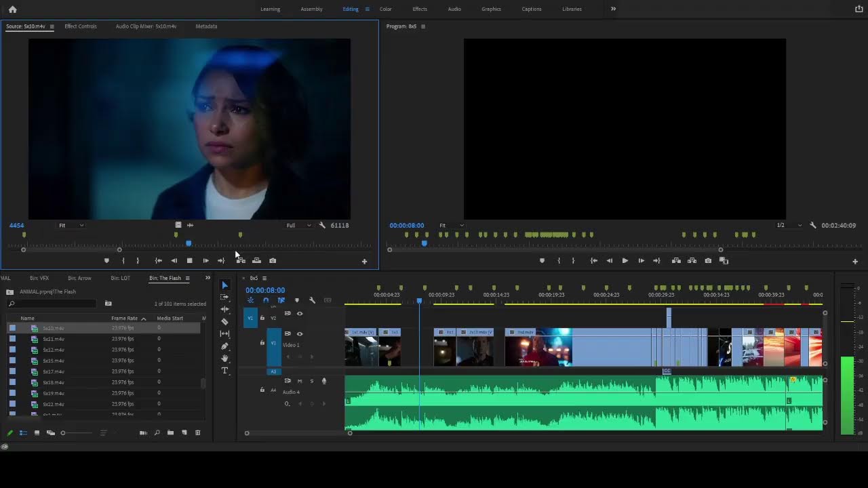Add a marker in the timeline header

[296, 300]
